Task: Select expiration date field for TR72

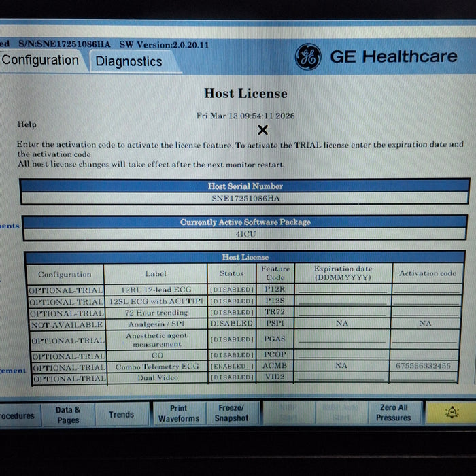Action: (x=343, y=312)
